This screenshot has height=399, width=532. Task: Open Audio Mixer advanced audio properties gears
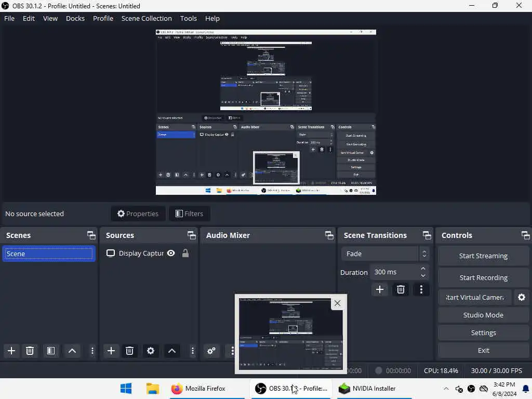[211, 351]
